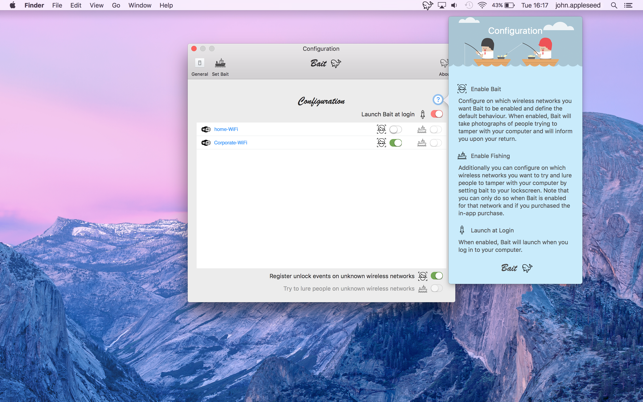
Task: Click the face-scan icon in Corporate-WiFi row
Action: (x=381, y=143)
